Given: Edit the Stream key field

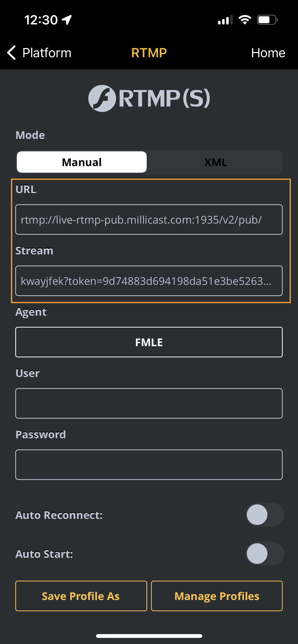Looking at the screenshot, I should 149,281.
